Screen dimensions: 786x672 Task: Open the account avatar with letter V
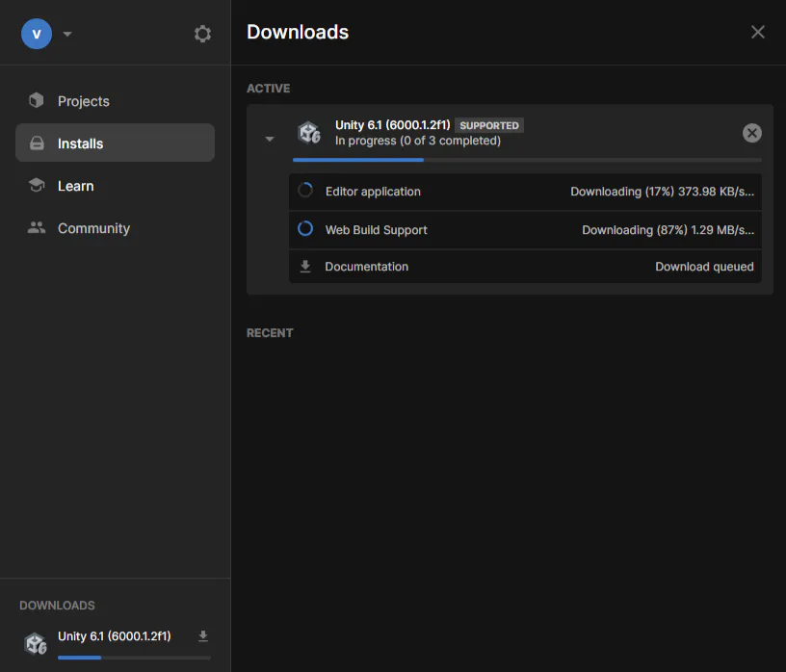36,34
